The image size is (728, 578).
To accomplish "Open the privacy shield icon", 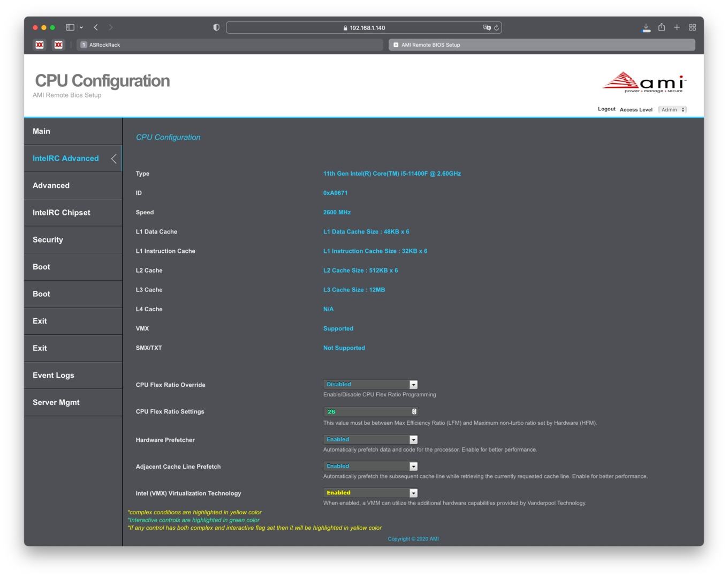I will (216, 27).
